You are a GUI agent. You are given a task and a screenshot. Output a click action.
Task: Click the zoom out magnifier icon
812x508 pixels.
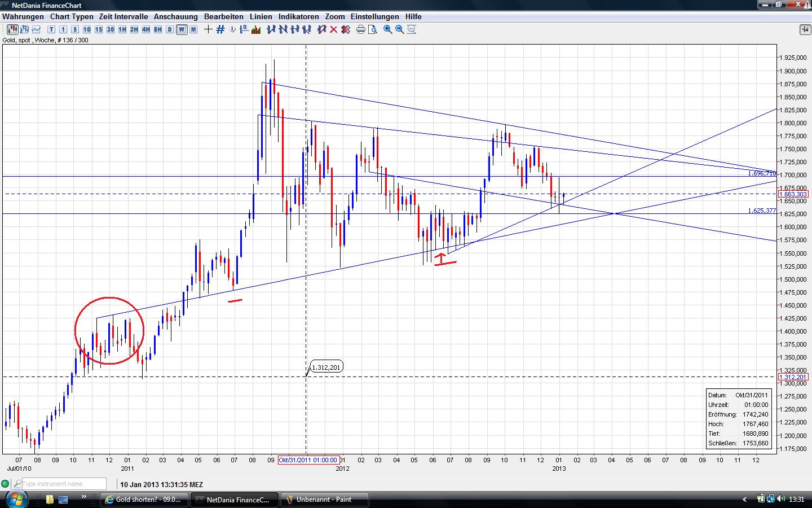click(x=400, y=29)
